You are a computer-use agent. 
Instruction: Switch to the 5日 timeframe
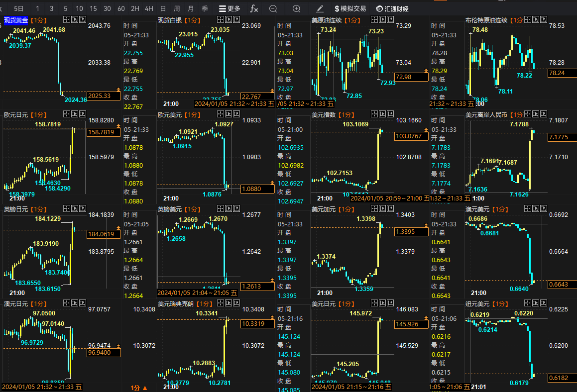pyautogui.click(x=18, y=8)
